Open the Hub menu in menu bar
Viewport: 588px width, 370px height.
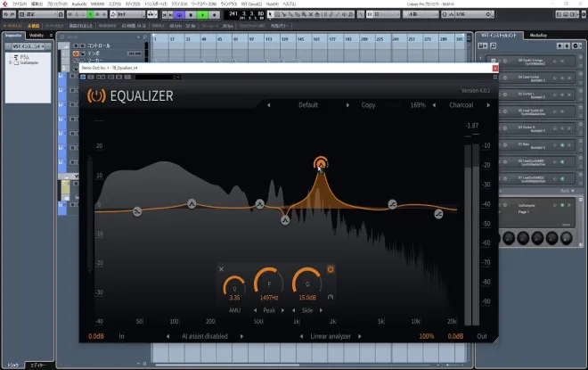[273, 4]
